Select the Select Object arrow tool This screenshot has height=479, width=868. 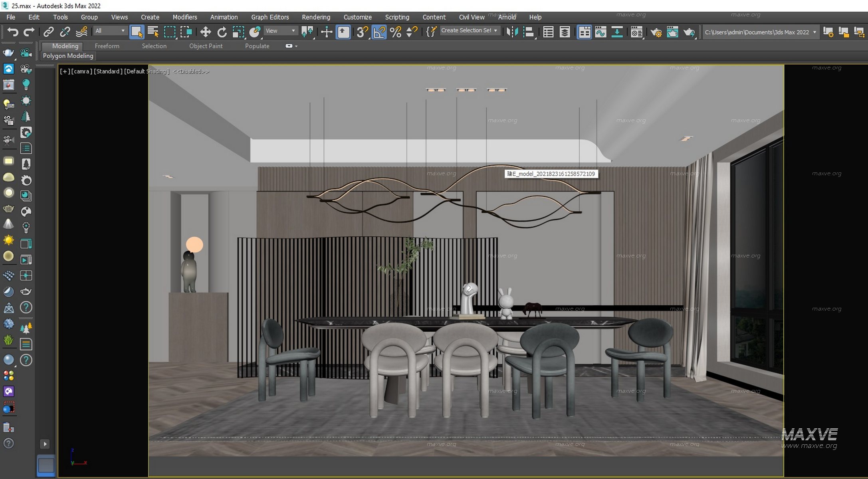[137, 31]
